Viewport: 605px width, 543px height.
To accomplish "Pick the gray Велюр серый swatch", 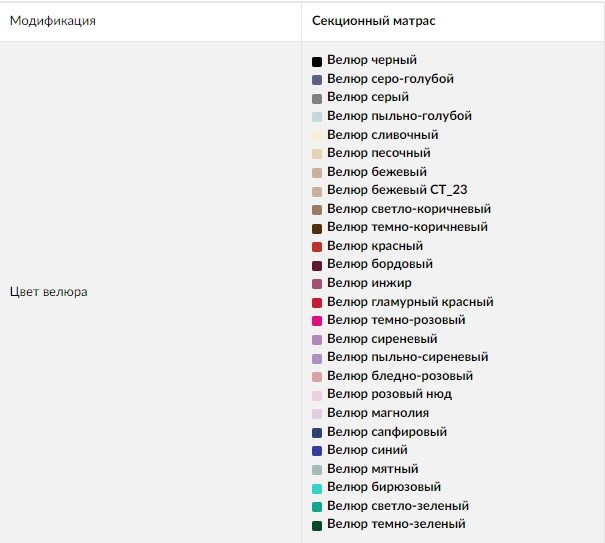I will [x=317, y=98].
